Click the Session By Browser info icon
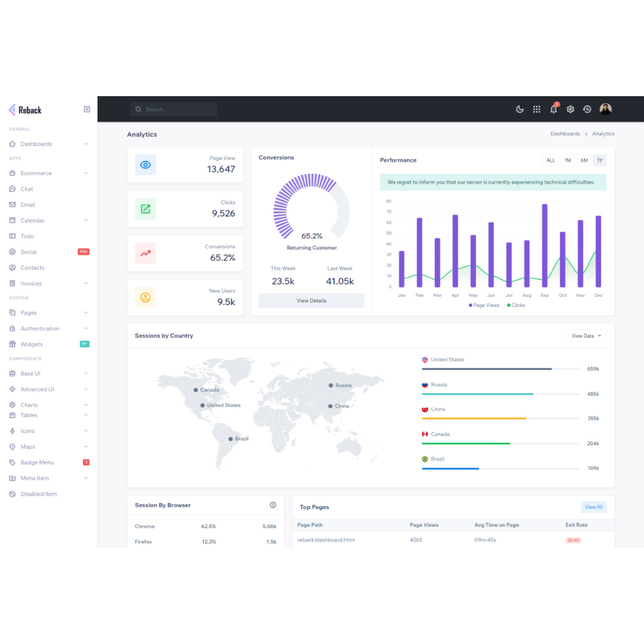This screenshot has height=644, width=644. click(x=273, y=505)
